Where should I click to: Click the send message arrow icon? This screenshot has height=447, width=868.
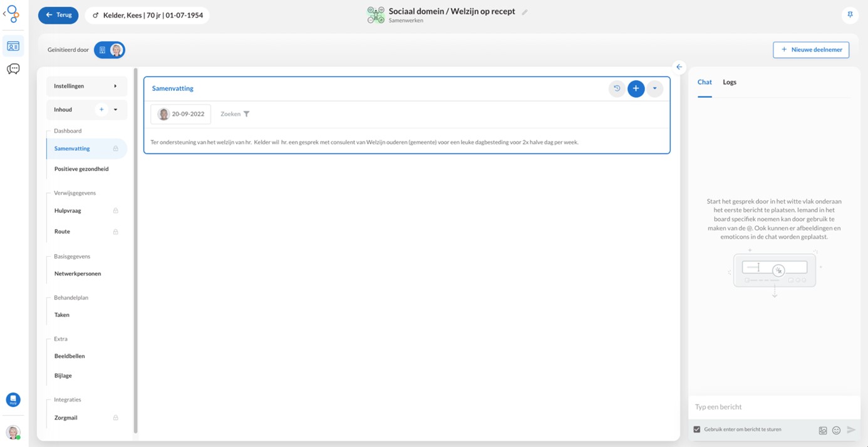[851, 430]
